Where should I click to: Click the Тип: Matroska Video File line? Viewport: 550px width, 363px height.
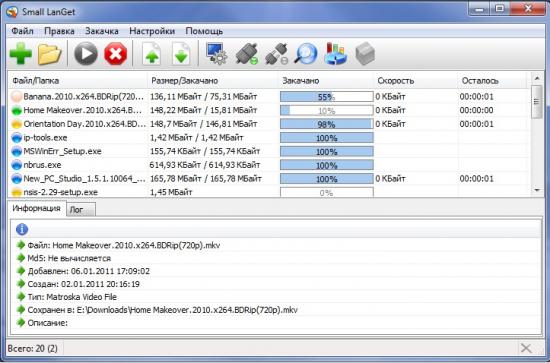click(x=72, y=297)
